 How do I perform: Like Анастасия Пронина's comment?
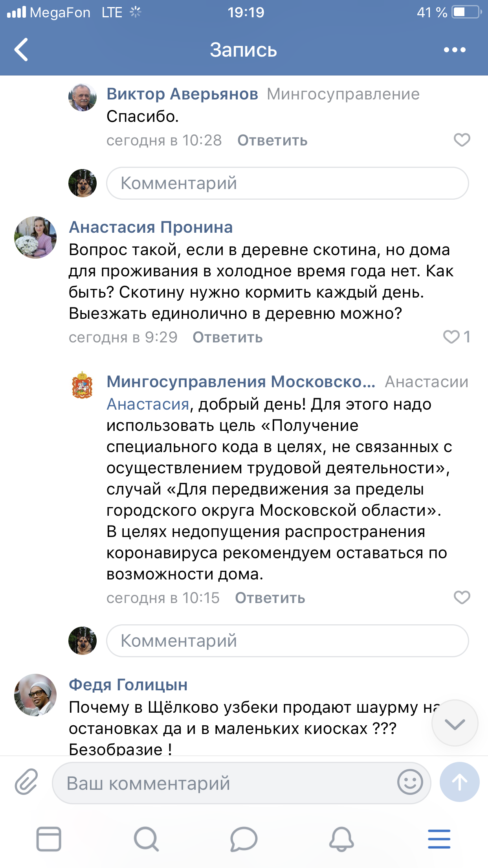(452, 337)
